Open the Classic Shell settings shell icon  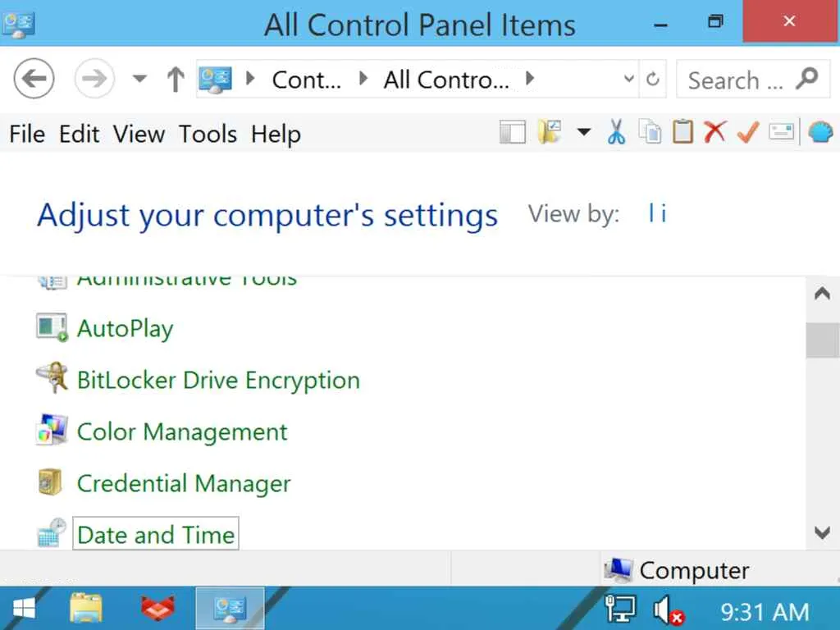pos(820,132)
